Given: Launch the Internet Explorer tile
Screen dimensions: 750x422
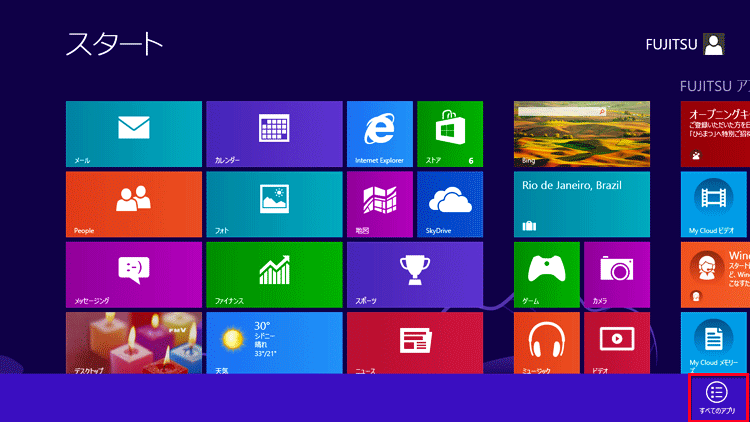Looking at the screenshot, I should click(x=380, y=134).
